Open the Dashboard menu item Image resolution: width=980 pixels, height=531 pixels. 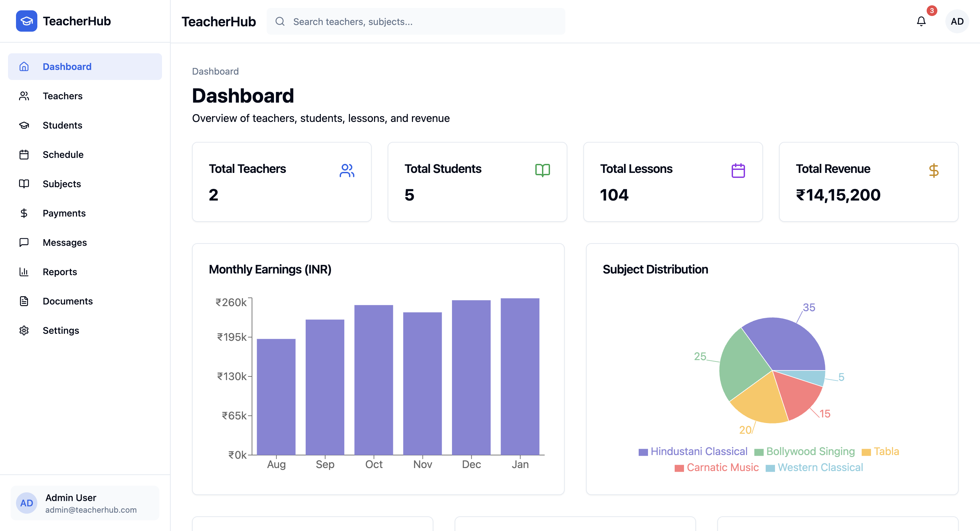click(x=85, y=67)
